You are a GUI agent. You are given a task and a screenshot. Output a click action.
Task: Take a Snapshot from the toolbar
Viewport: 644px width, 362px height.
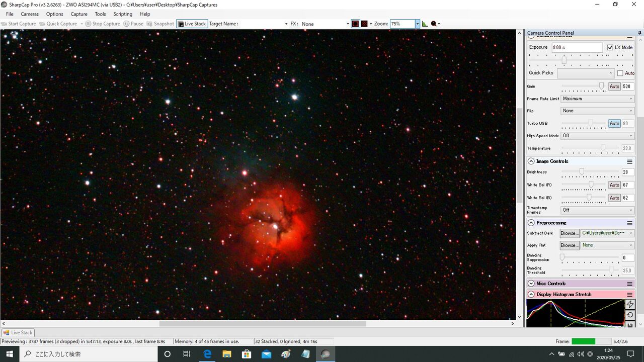coord(160,24)
